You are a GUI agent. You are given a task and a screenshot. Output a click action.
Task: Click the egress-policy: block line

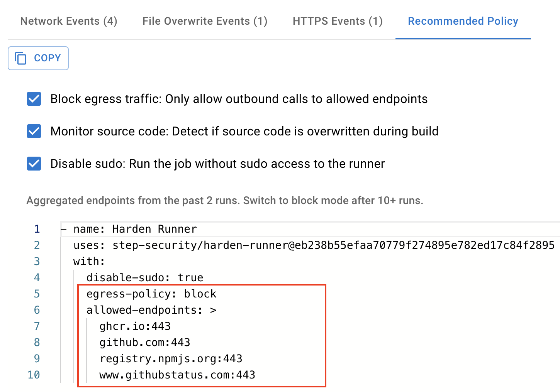(151, 294)
